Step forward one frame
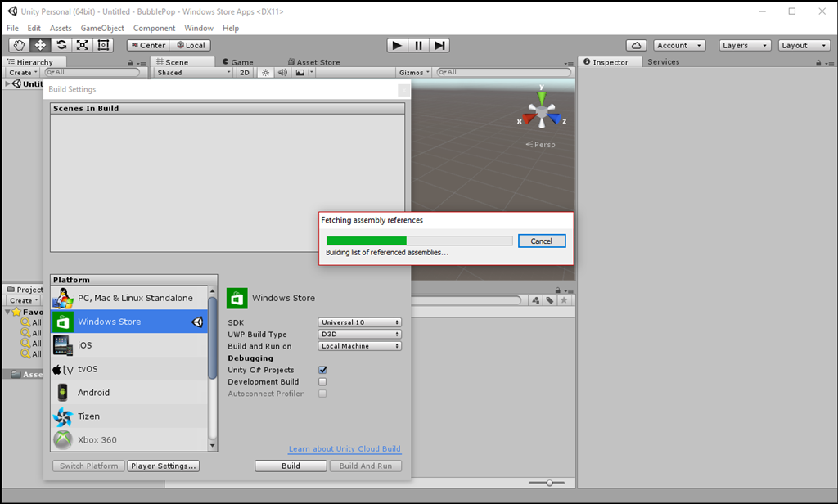This screenshot has width=838, height=504. click(439, 46)
